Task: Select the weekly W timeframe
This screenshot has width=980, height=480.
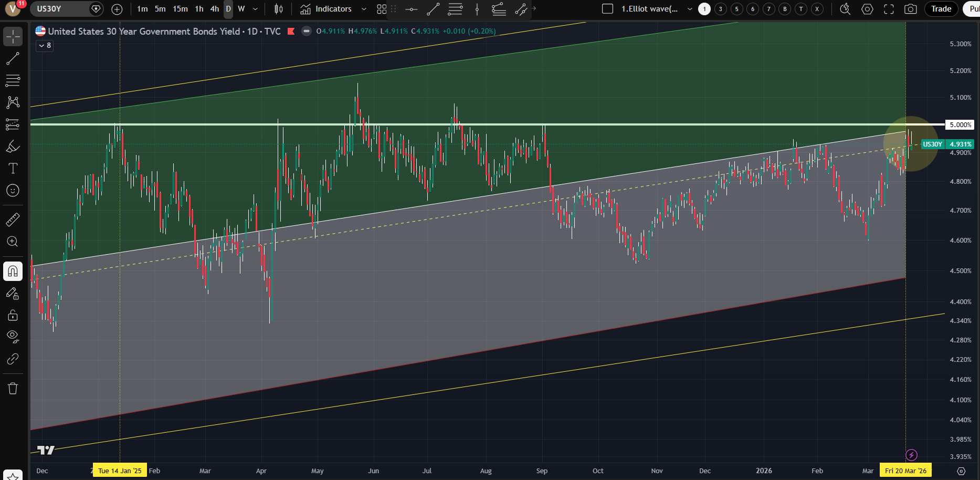Action: coord(241,9)
